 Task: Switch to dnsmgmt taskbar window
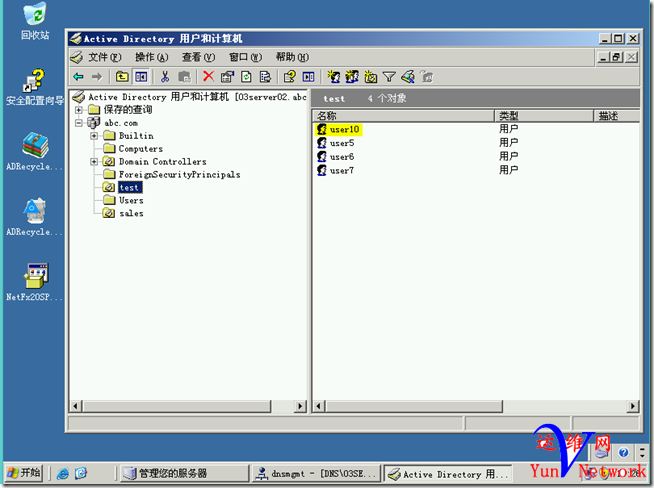tap(316, 473)
